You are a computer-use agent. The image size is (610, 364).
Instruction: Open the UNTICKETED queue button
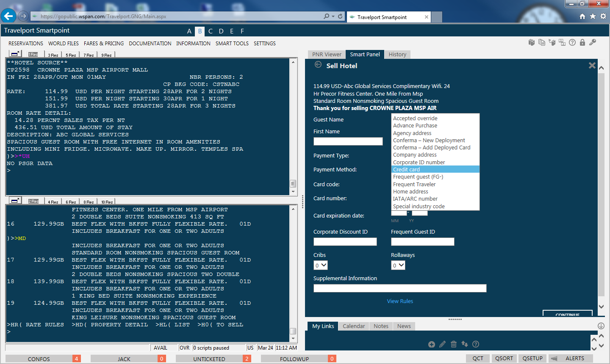pos(213,359)
